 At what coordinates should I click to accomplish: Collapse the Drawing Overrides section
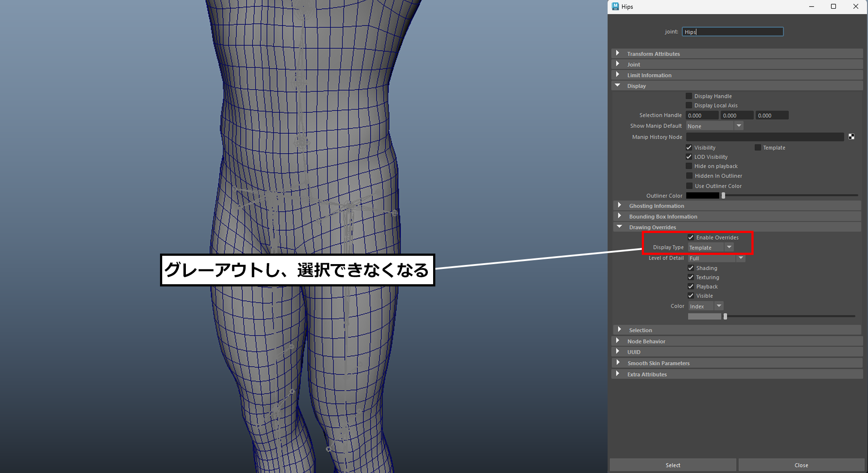(619, 227)
